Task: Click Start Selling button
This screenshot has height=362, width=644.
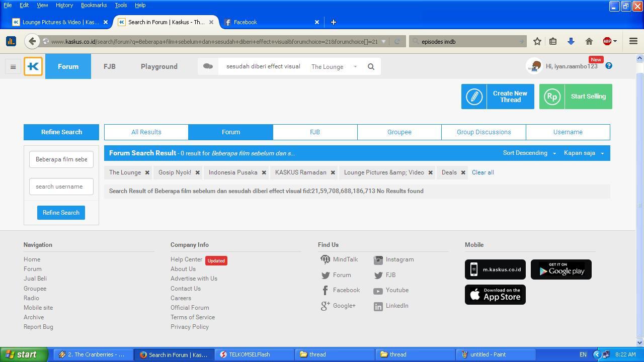Action: 576,97
